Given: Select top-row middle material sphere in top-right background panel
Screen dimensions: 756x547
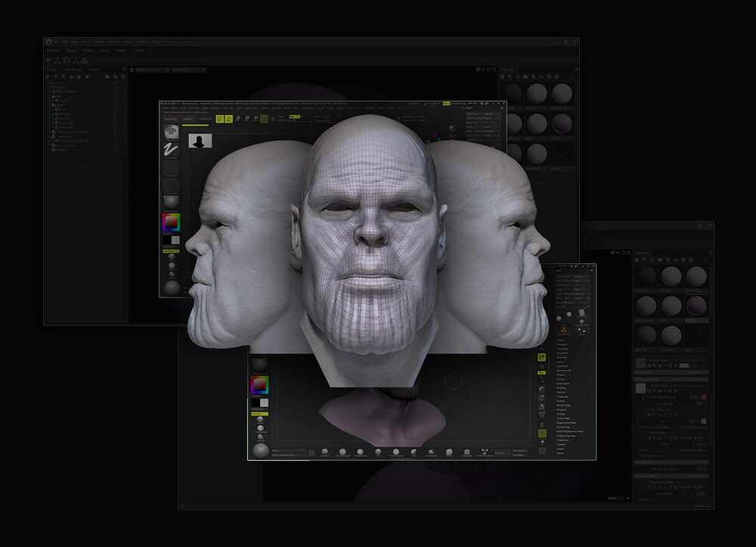Looking at the screenshot, I should point(537,93).
